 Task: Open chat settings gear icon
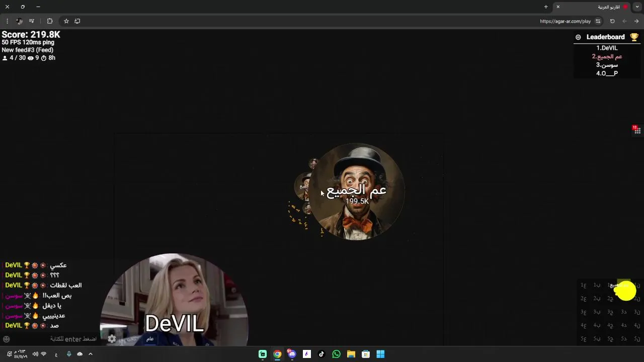coord(112,339)
